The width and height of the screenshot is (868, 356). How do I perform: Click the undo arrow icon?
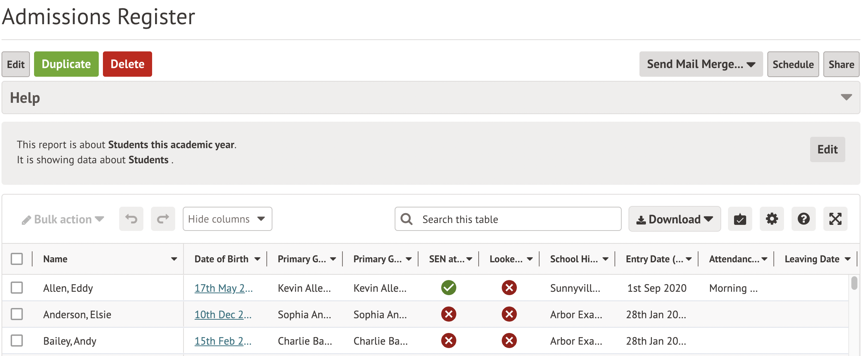coord(131,219)
